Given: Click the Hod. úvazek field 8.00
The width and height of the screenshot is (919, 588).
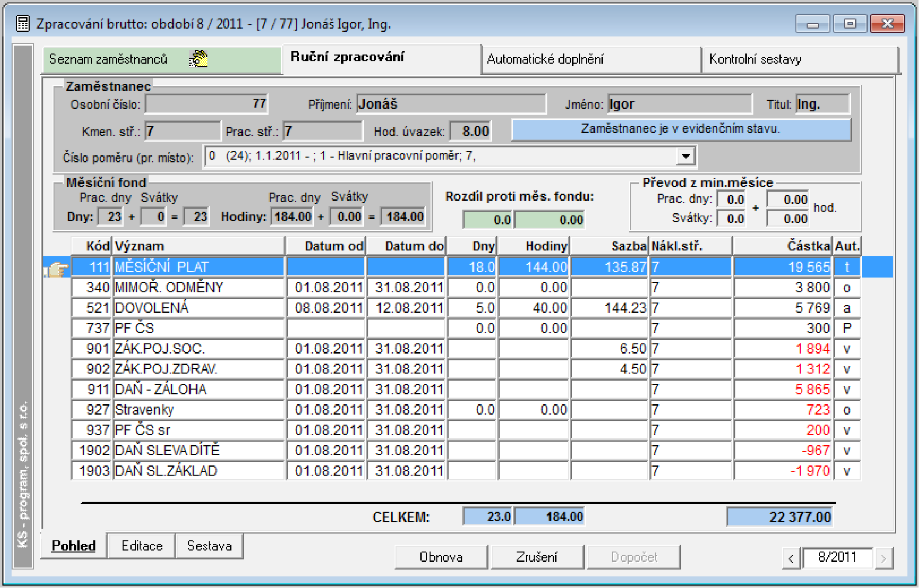Looking at the screenshot, I should tap(470, 131).
